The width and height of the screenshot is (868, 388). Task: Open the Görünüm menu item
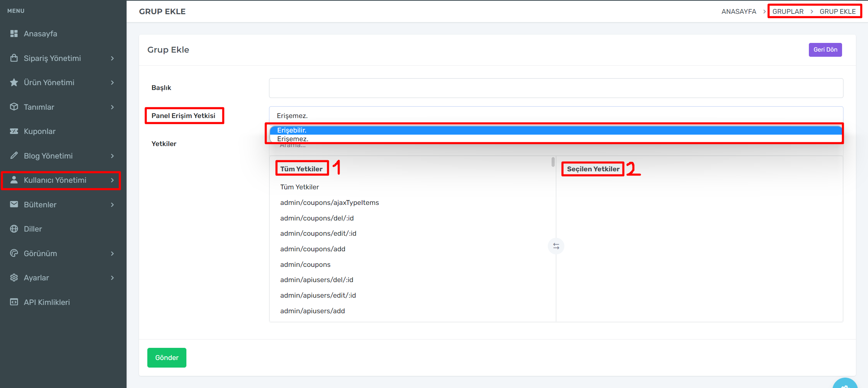40,253
